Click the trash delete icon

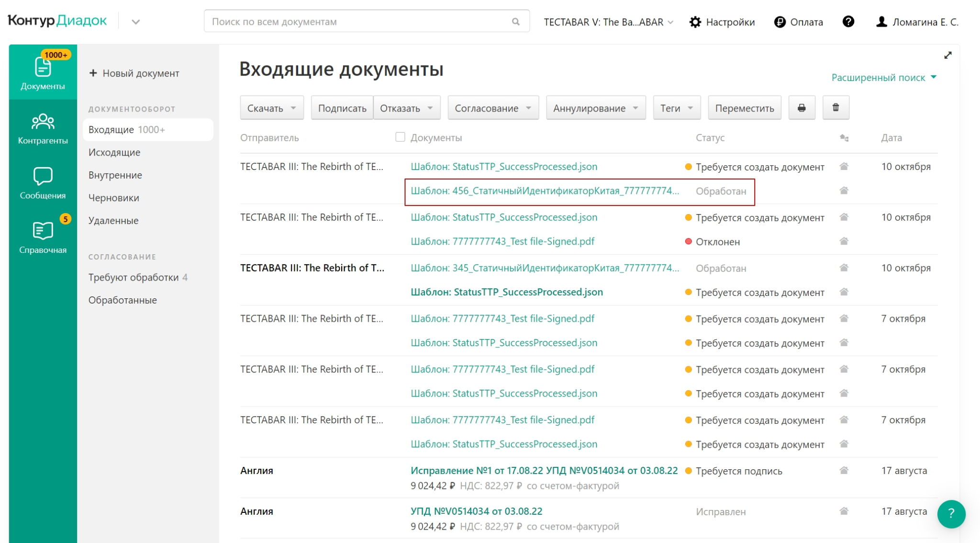coord(835,108)
